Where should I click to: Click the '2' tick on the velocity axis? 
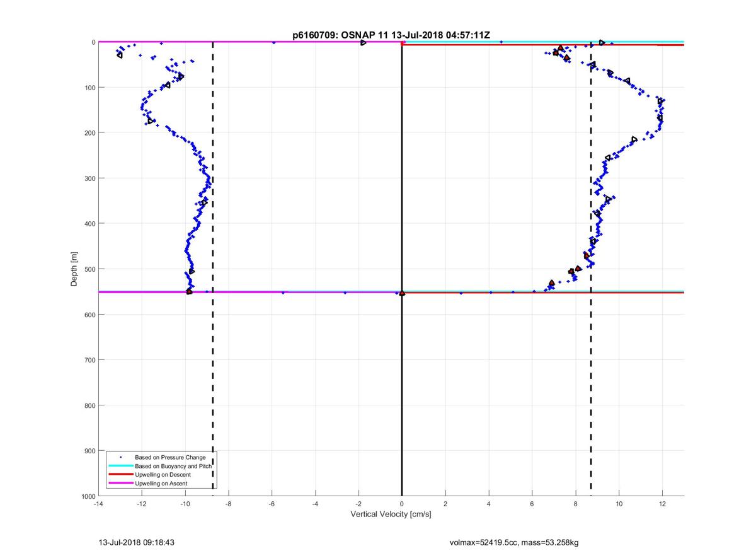coord(445,504)
